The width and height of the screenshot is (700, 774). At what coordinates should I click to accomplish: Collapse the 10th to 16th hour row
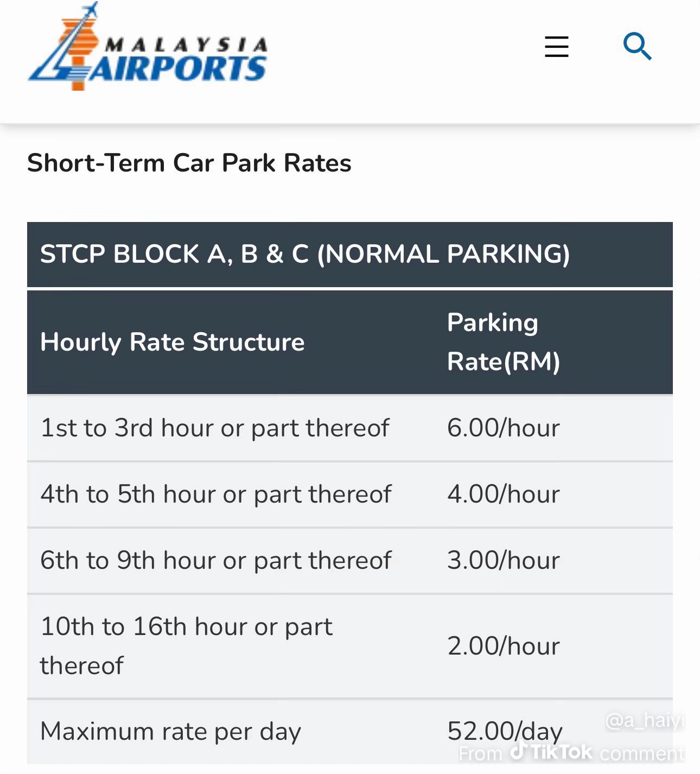pos(186,645)
